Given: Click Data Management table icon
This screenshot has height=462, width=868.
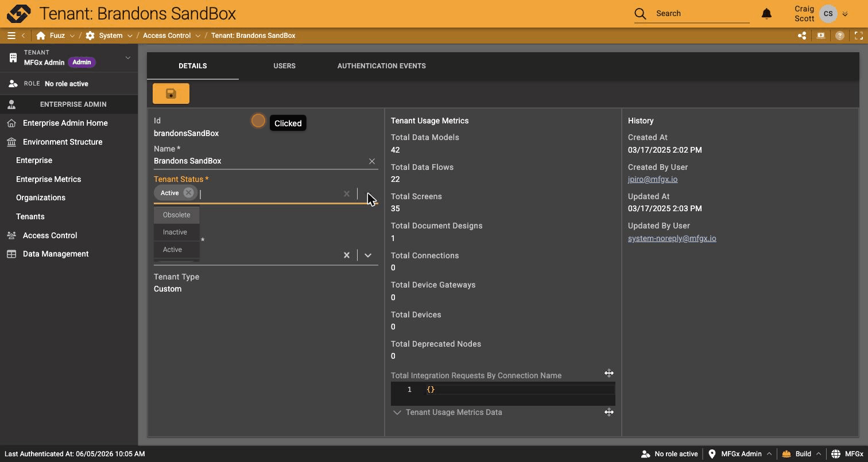Looking at the screenshot, I should 11,254.
